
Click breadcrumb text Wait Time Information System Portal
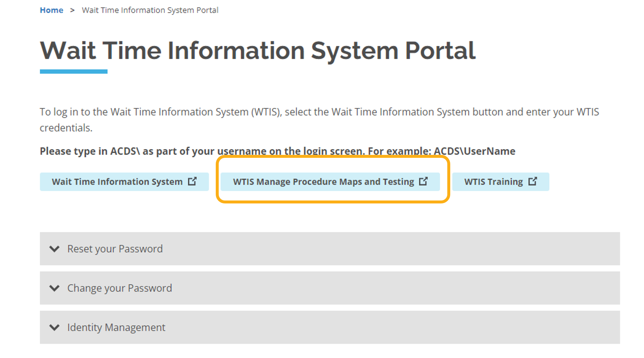click(150, 10)
